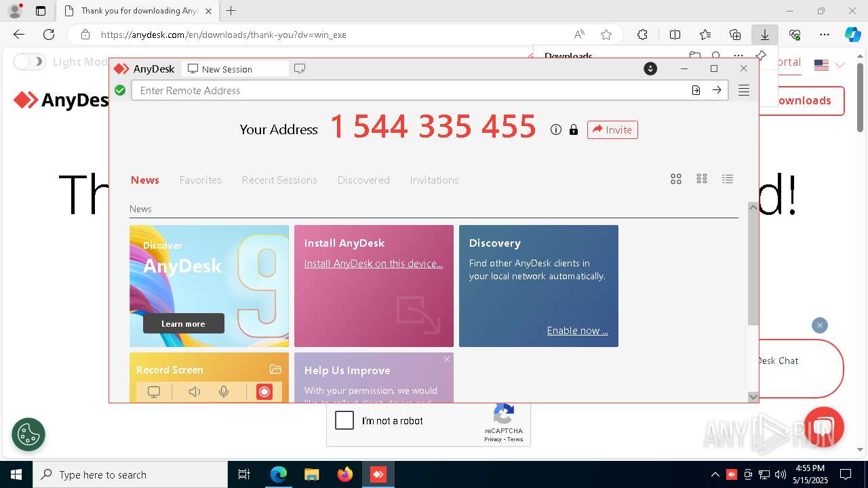Open new Edge browser tab
The image size is (868, 488).
231,11
